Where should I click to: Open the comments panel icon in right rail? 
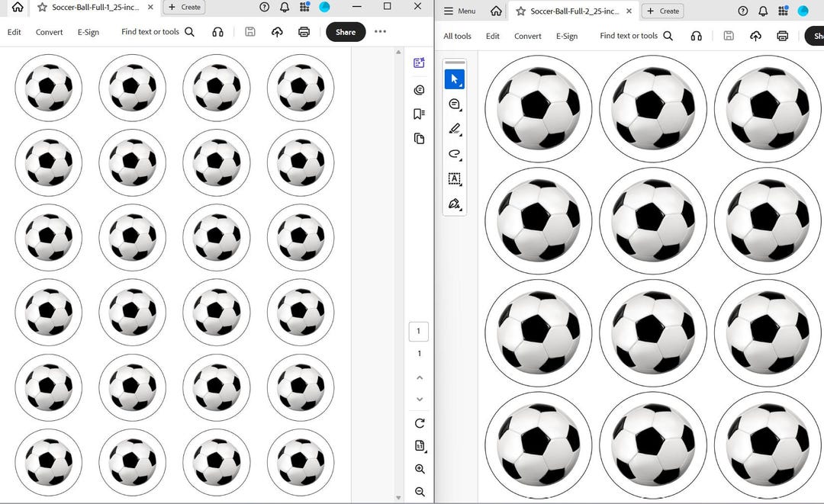click(x=419, y=90)
